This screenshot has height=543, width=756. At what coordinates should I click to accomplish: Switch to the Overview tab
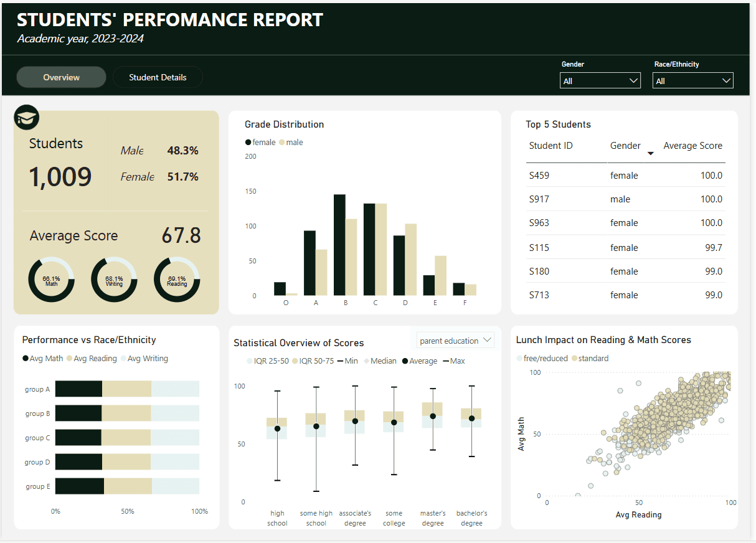click(61, 77)
